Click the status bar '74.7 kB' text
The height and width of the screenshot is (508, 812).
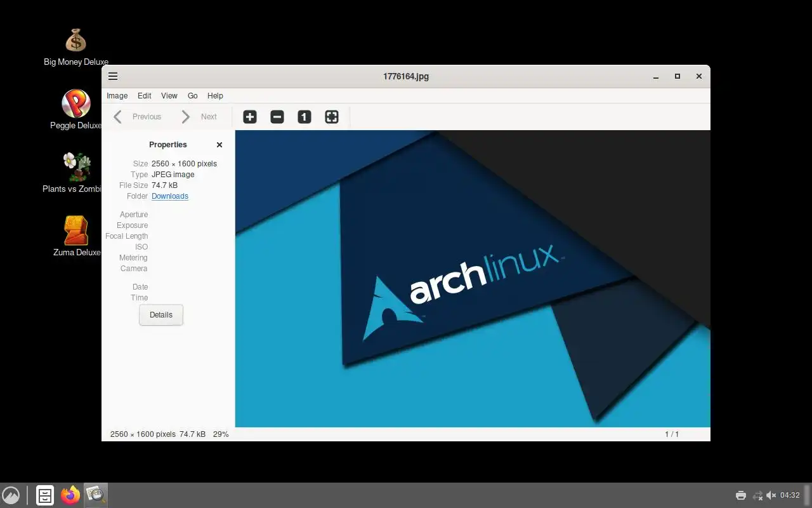pos(192,434)
